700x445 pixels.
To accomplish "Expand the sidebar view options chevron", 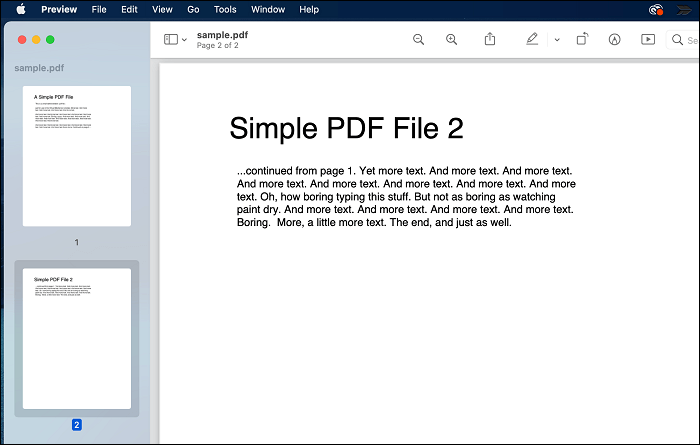I will point(184,40).
